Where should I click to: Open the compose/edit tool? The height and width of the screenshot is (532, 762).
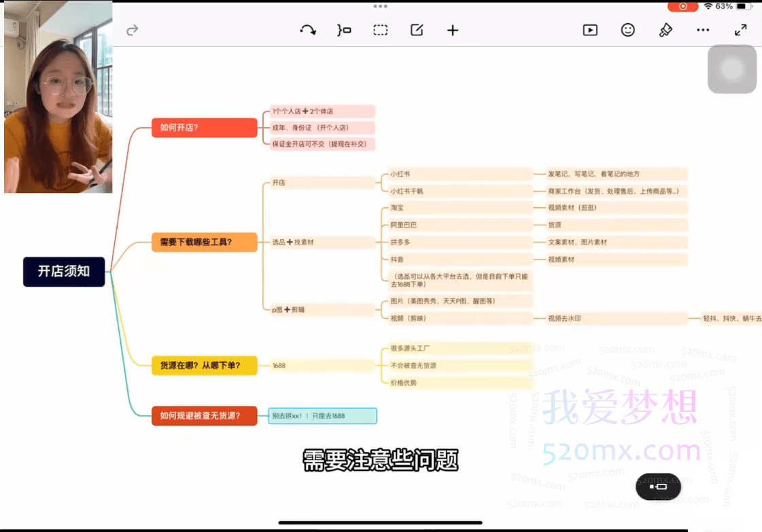pyautogui.click(x=416, y=30)
